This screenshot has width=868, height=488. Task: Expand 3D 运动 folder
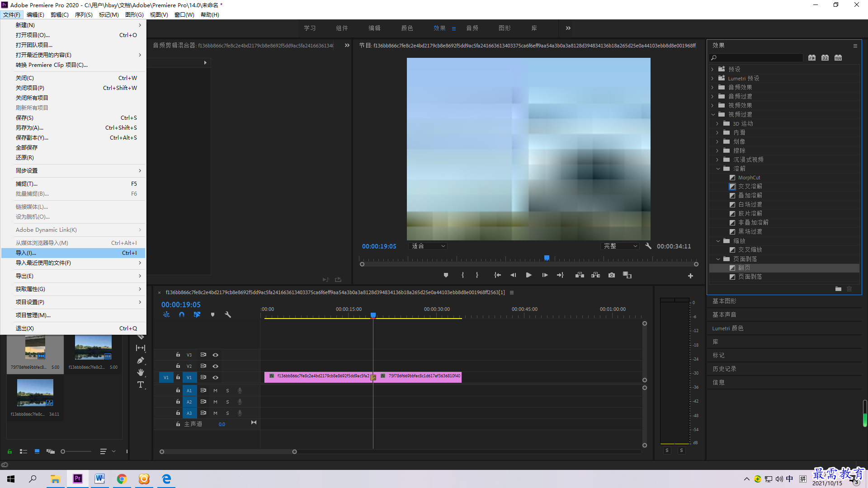coord(717,123)
